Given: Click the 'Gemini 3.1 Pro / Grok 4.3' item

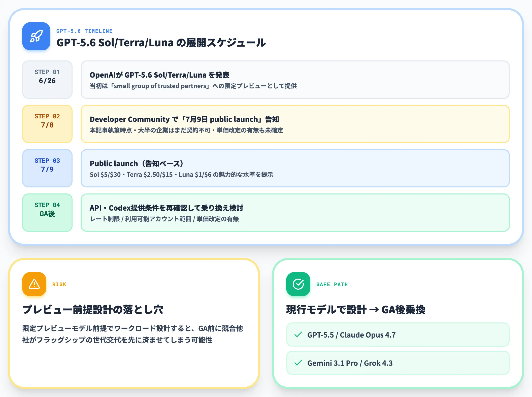Looking at the screenshot, I should [398, 363].
